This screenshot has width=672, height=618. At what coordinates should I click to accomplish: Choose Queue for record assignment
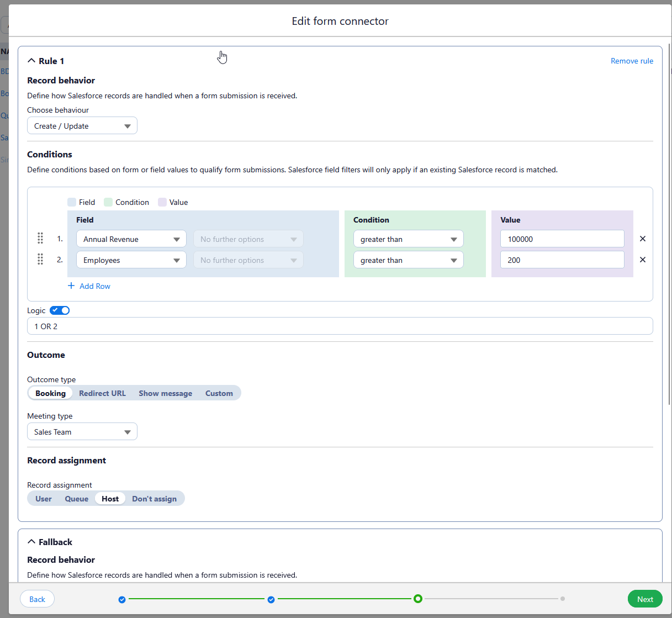pyautogui.click(x=77, y=499)
